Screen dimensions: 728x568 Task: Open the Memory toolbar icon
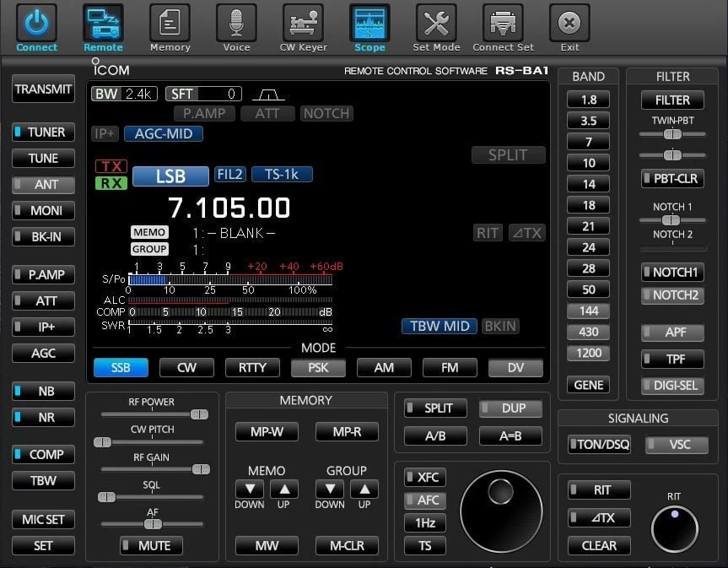pos(170,23)
